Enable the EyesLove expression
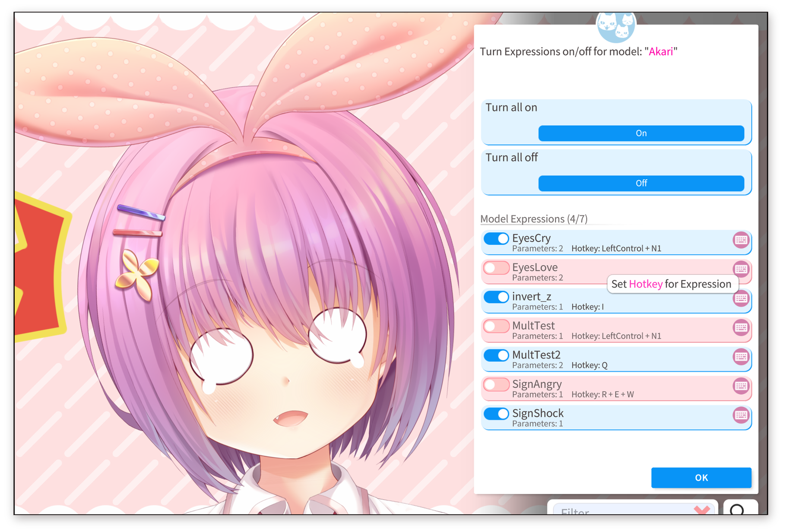Screen dimensions: 786x532 coord(496,268)
